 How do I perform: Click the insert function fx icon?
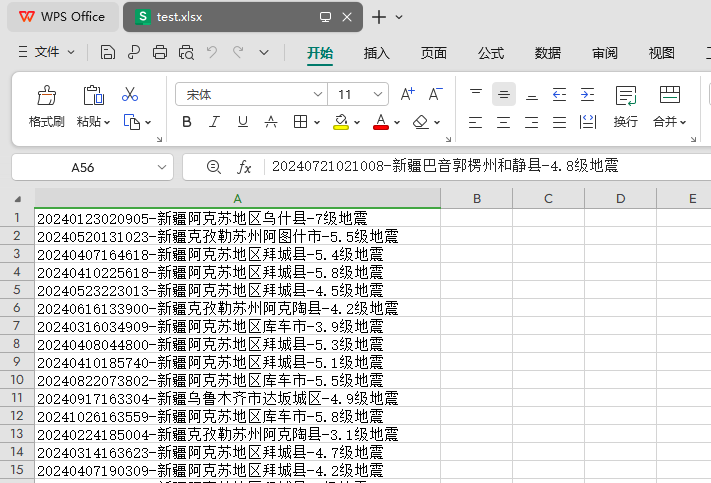coord(244,167)
